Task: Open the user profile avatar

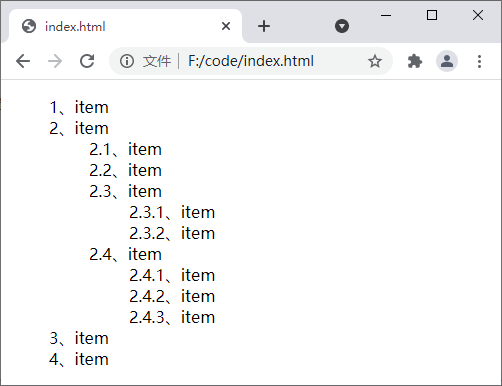Action: pyautogui.click(x=447, y=61)
